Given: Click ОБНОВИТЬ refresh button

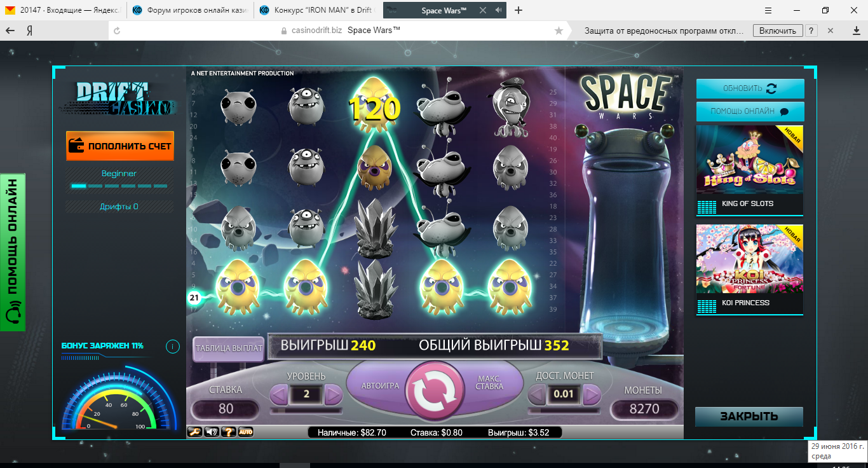Looking at the screenshot, I should [x=750, y=88].
